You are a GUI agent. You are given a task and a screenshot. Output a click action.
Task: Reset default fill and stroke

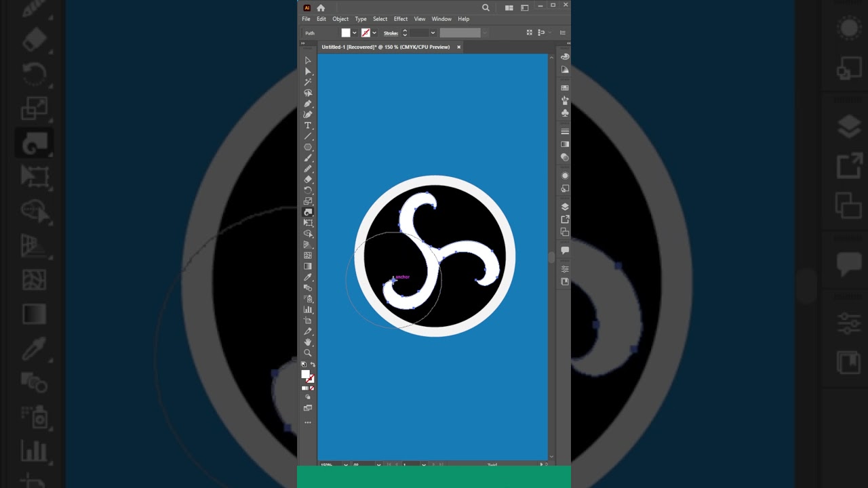[303, 365]
